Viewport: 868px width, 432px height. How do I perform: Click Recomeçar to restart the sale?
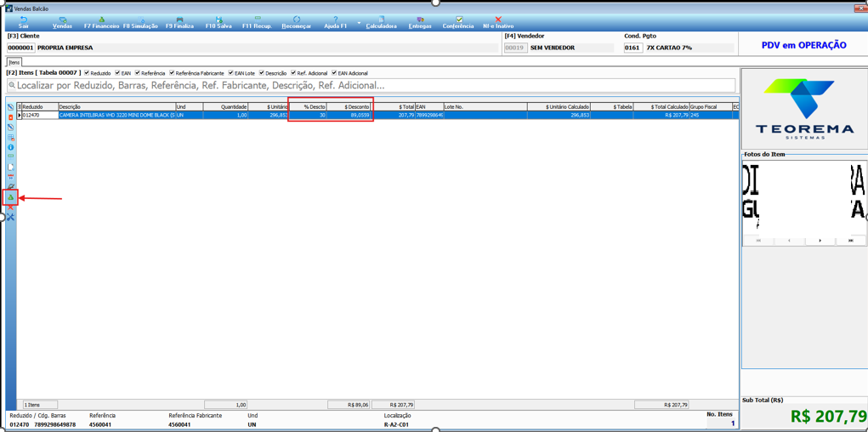[297, 22]
